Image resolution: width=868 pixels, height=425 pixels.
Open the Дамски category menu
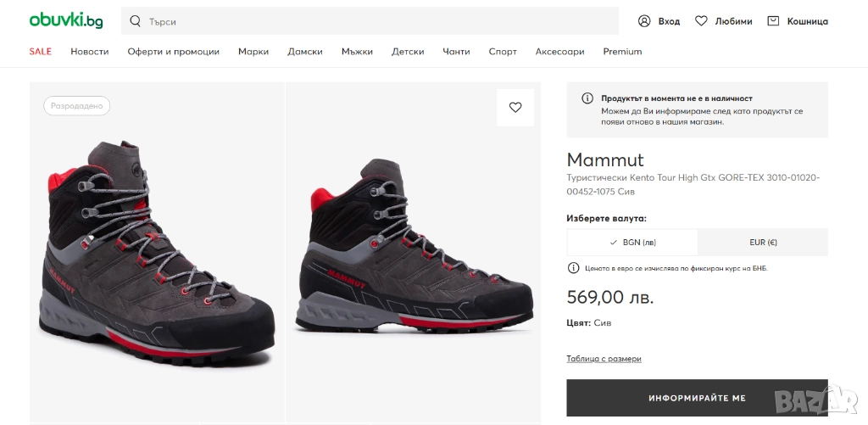tap(305, 52)
